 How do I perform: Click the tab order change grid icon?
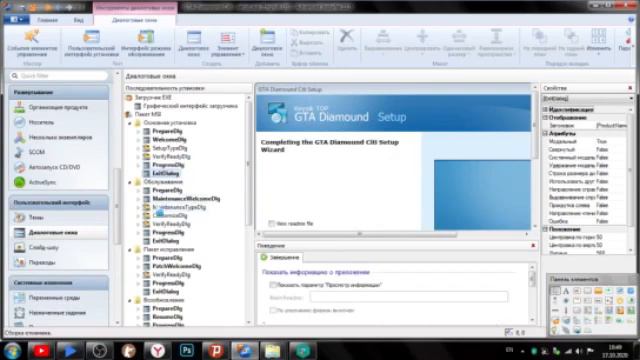pos(599,43)
